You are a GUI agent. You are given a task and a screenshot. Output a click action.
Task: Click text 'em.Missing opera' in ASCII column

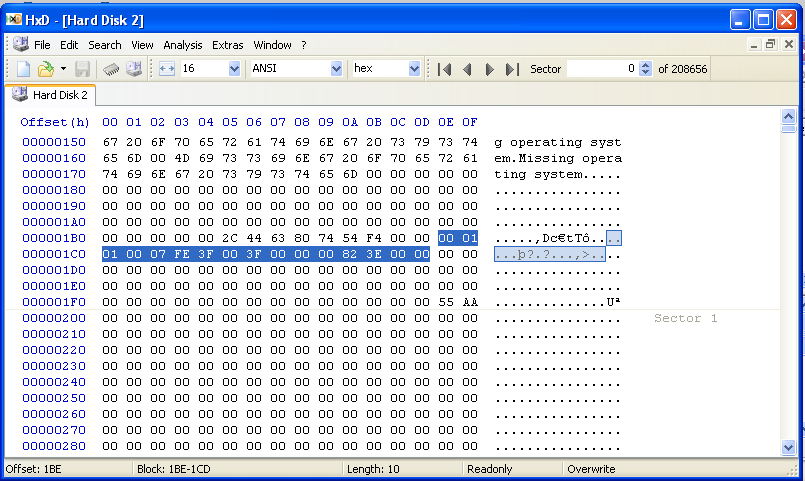pyautogui.click(x=558, y=158)
